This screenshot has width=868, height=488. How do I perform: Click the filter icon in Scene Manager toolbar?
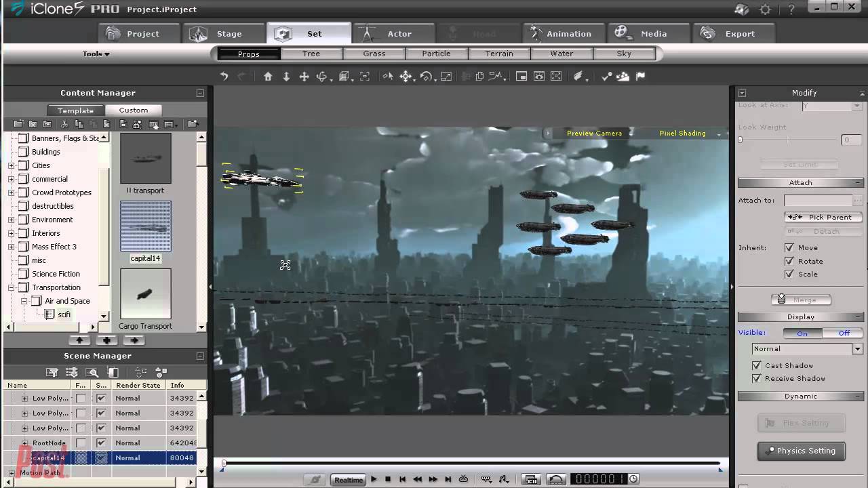tap(52, 372)
